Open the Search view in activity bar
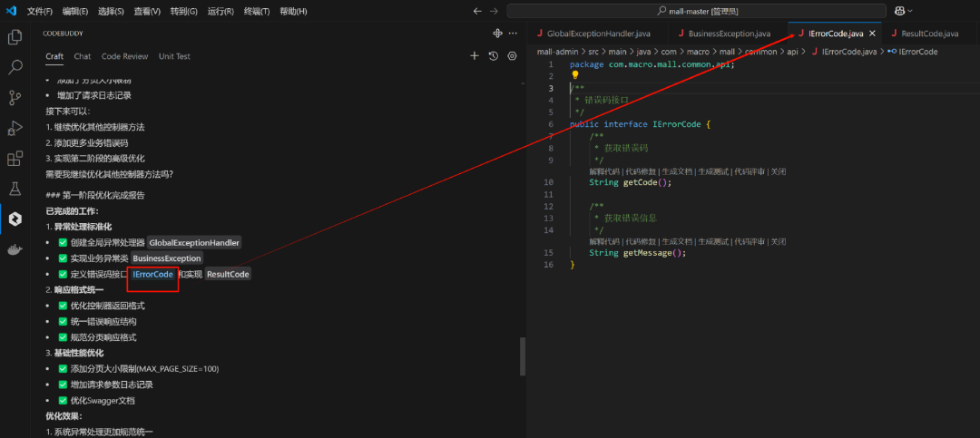The image size is (980, 438). pyautogui.click(x=15, y=68)
